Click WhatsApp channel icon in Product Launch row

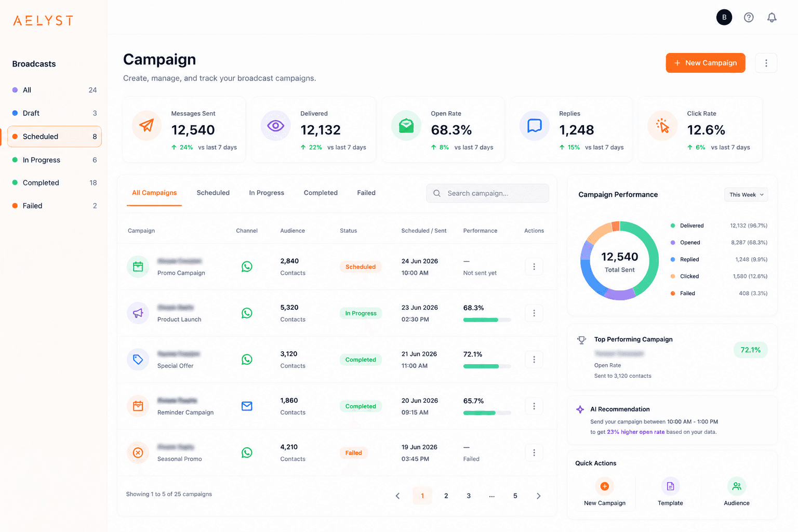(x=247, y=313)
